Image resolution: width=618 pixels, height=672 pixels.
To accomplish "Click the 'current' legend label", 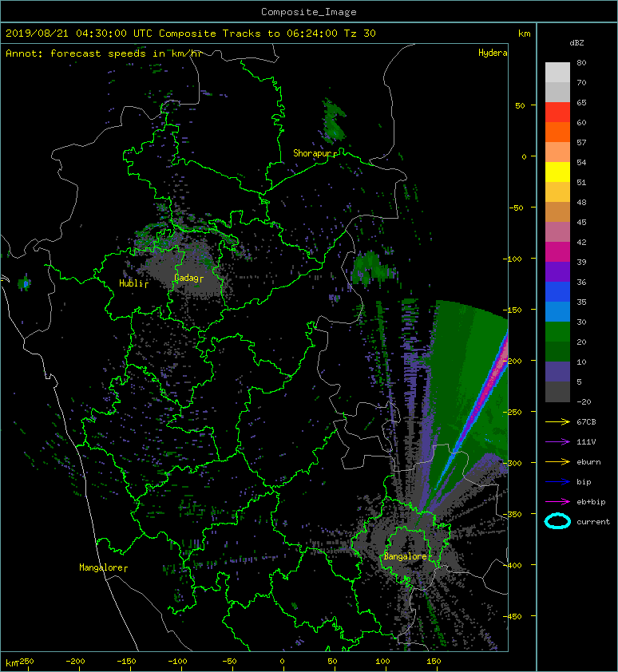I will click(x=593, y=522).
